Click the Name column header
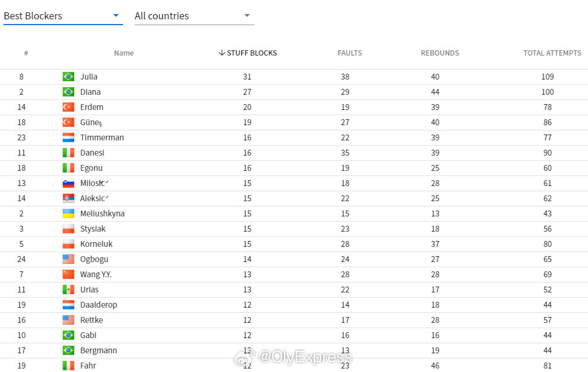 tap(124, 53)
